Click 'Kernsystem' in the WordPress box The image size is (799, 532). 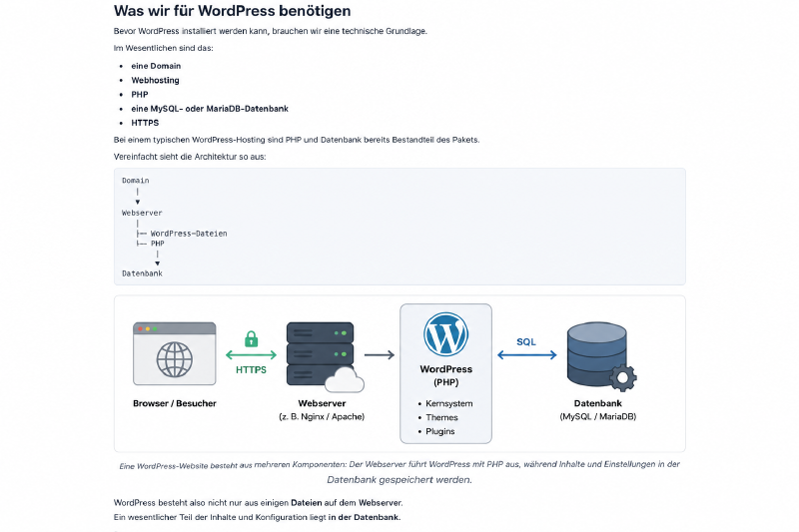(449, 403)
